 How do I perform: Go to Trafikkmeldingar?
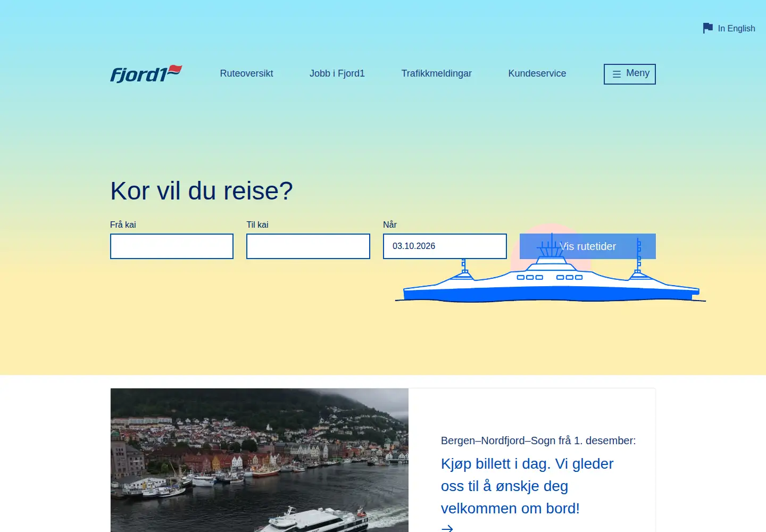(436, 73)
